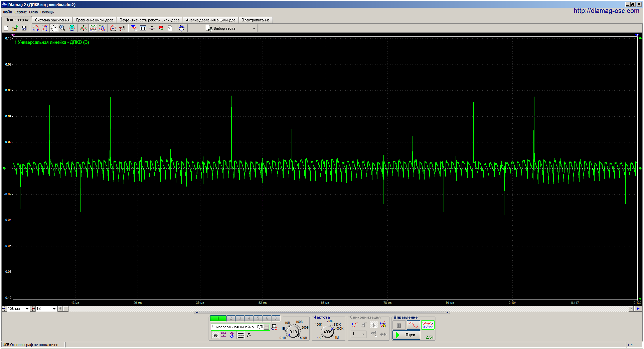644x349 pixels.
Task: Click the overlapping sine waves icon
Action: [x=102, y=28]
